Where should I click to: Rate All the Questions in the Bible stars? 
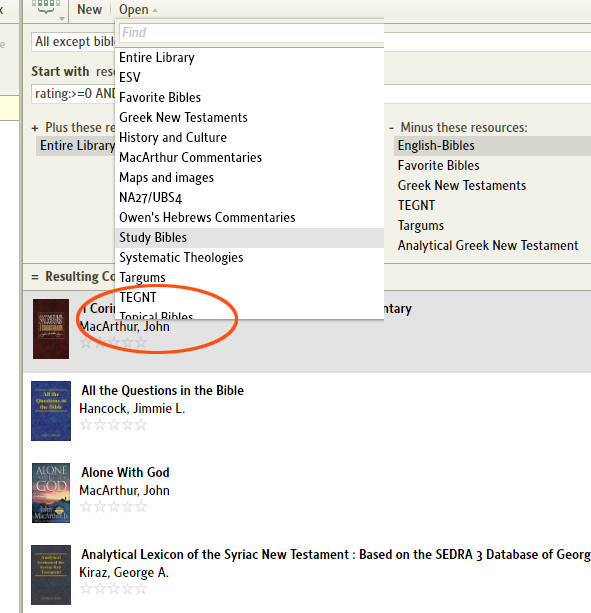(x=113, y=425)
